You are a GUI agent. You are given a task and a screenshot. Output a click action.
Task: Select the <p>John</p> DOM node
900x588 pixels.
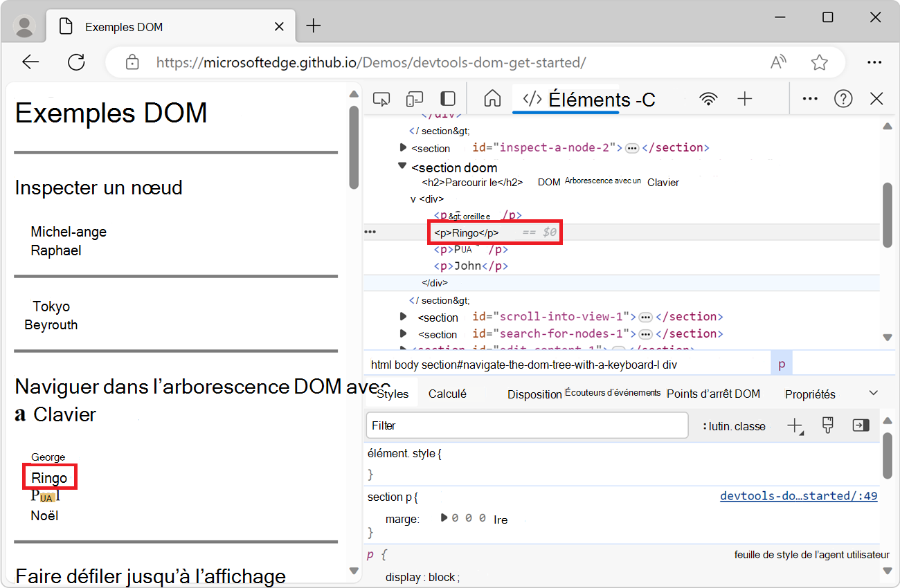click(x=471, y=266)
